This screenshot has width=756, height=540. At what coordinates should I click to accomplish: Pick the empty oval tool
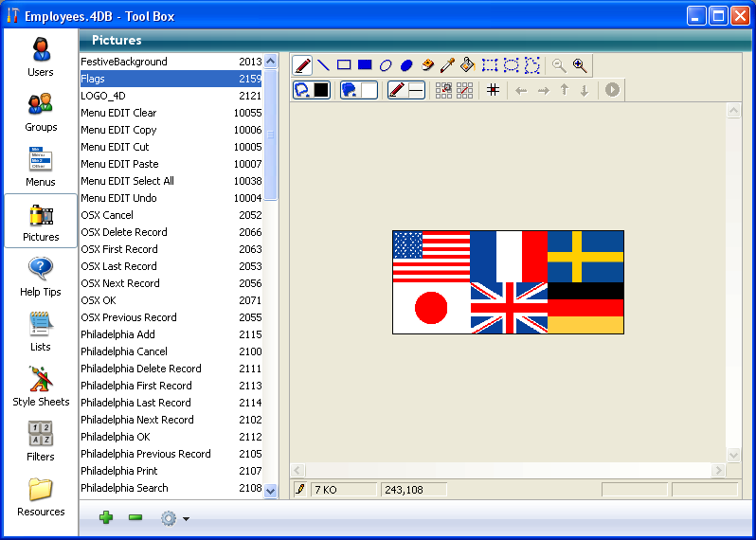[x=386, y=65]
